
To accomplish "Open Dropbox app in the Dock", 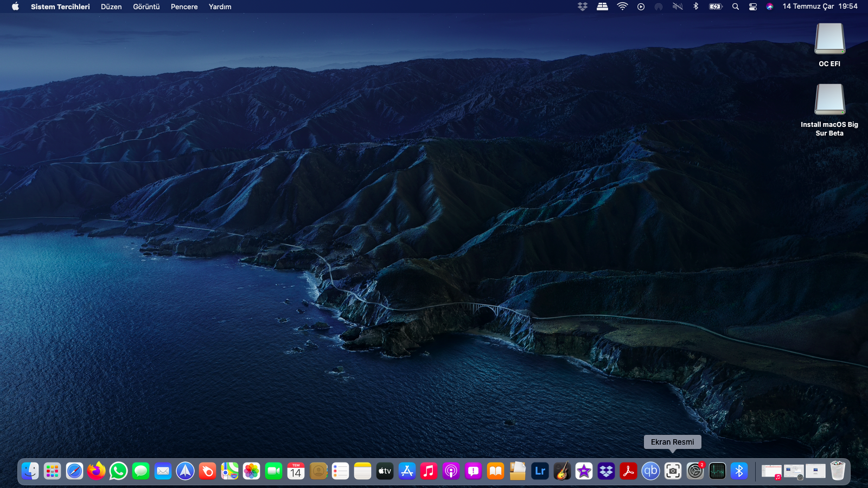I will 606,471.
